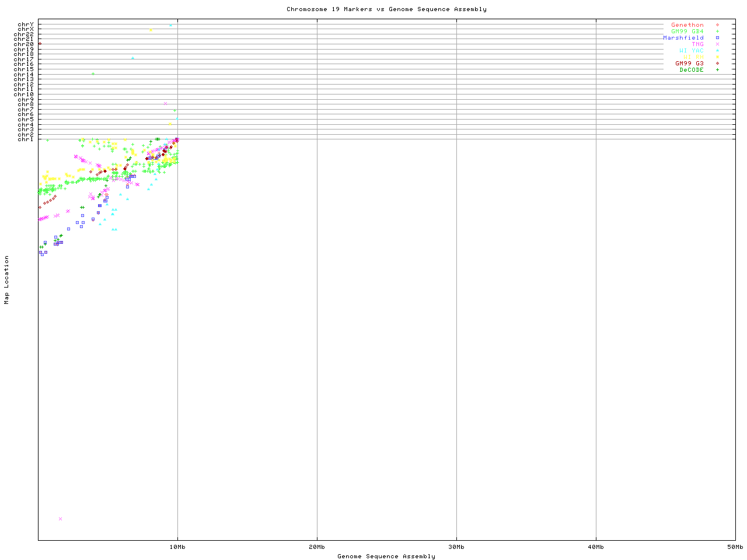Click the WI YAC cyan triangle legend symbol
Image resolution: width=747 pixels, height=560 pixels.
click(x=717, y=51)
